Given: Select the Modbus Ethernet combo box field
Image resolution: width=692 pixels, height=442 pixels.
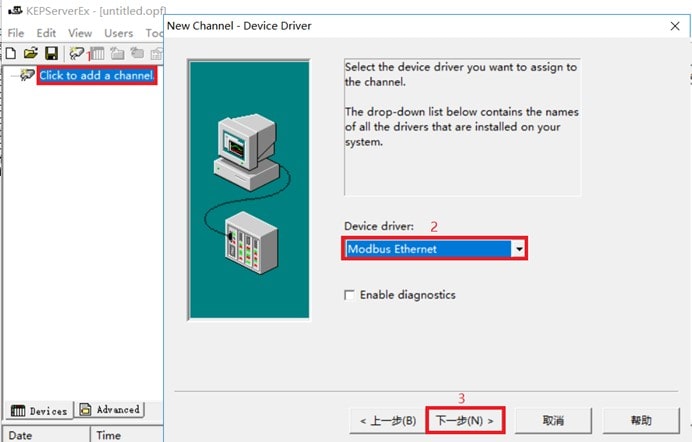Looking at the screenshot, I should point(427,249).
